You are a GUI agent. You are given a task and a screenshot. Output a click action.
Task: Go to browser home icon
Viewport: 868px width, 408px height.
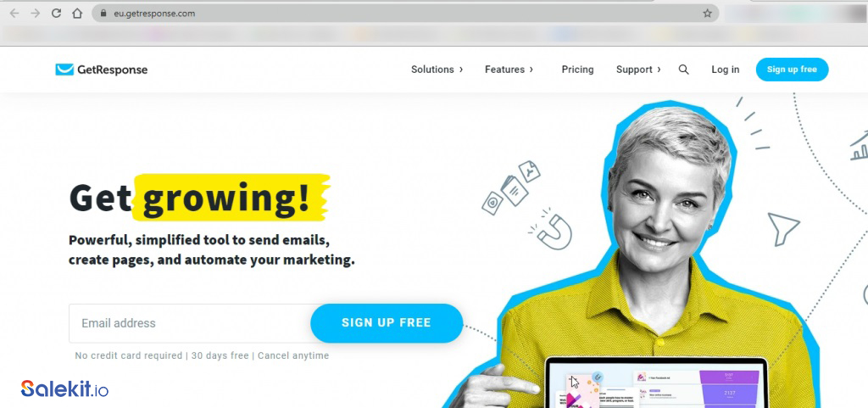tap(77, 14)
